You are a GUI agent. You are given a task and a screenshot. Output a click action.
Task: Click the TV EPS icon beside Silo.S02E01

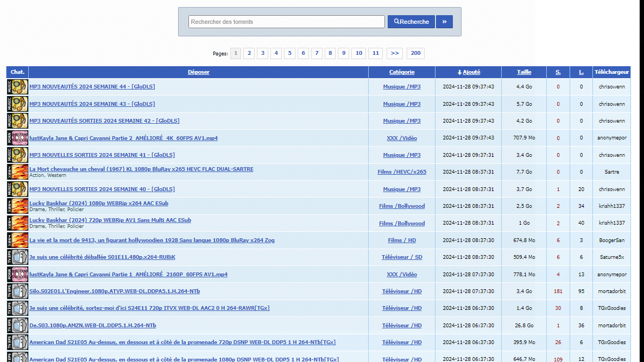17,291
